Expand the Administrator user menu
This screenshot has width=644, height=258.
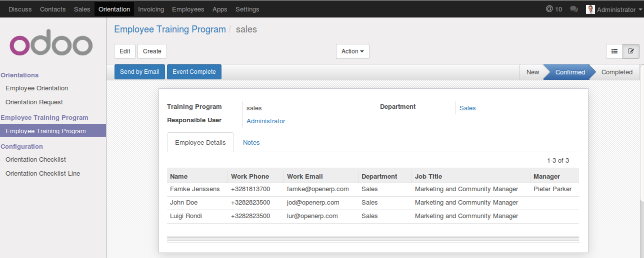click(618, 9)
